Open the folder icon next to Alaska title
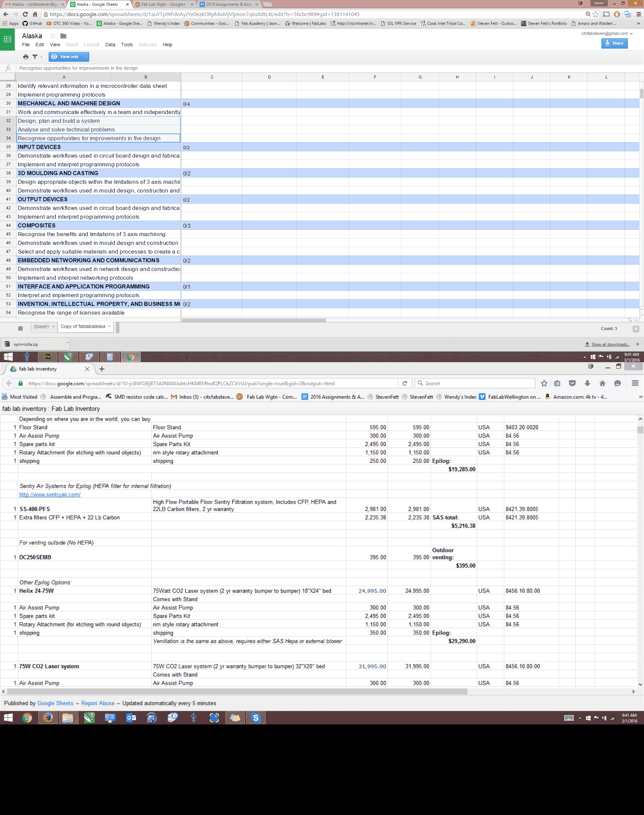Screen dimensions: 644x815 63,36
